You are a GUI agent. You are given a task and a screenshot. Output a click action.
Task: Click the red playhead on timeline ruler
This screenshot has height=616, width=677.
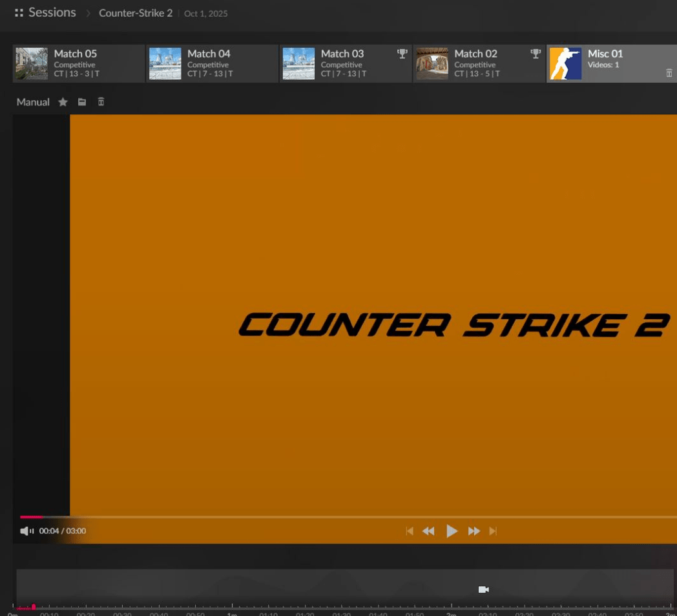point(34,607)
